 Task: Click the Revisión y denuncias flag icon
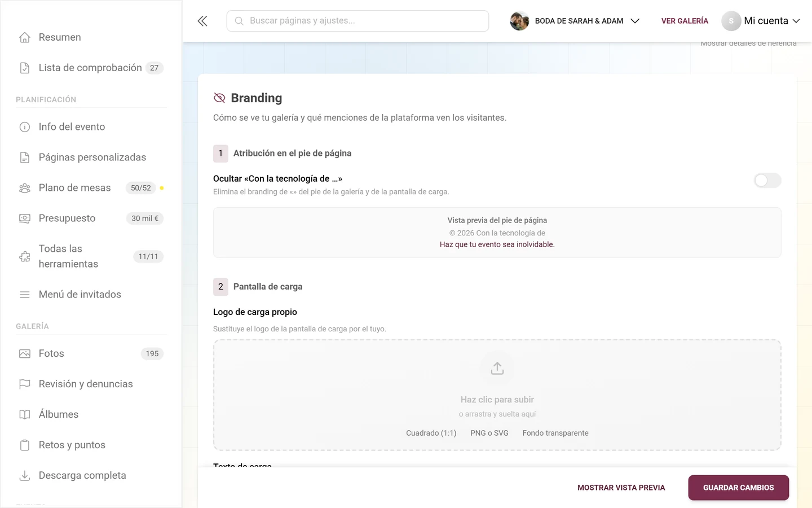(25, 384)
